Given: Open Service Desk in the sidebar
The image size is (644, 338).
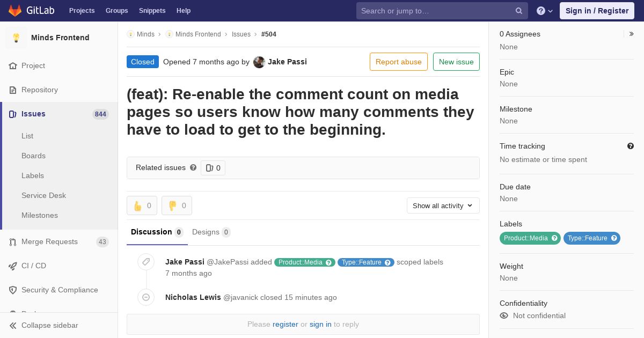Looking at the screenshot, I should (x=43, y=195).
